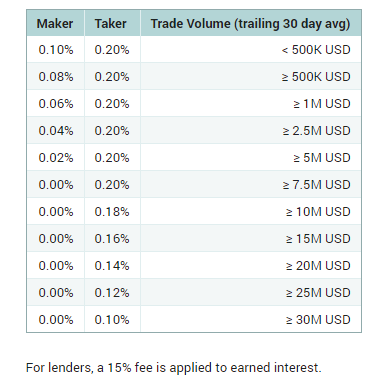Select the ≥ 2.5M USD volume cell
This screenshot has height=388, width=387.
click(x=251, y=131)
